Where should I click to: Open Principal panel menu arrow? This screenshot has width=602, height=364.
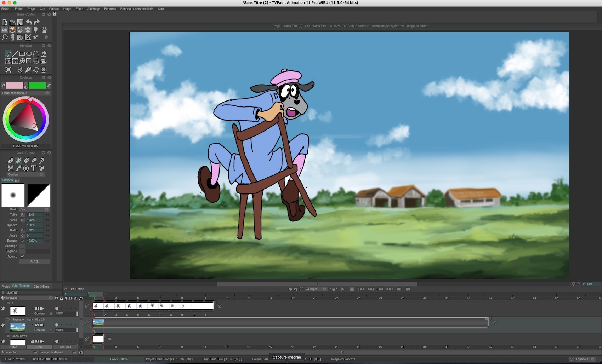43,46
